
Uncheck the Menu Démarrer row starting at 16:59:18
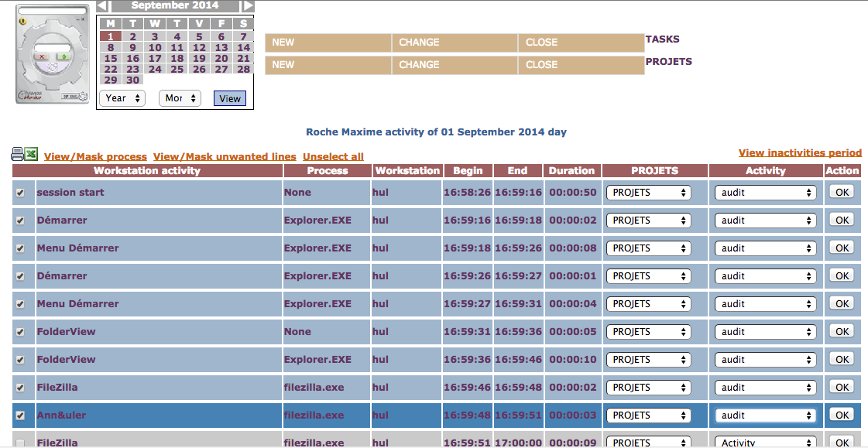pyautogui.click(x=20, y=248)
